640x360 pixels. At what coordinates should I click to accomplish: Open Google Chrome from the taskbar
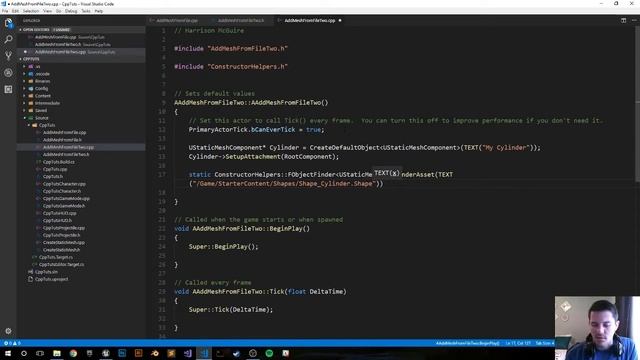tap(73, 353)
